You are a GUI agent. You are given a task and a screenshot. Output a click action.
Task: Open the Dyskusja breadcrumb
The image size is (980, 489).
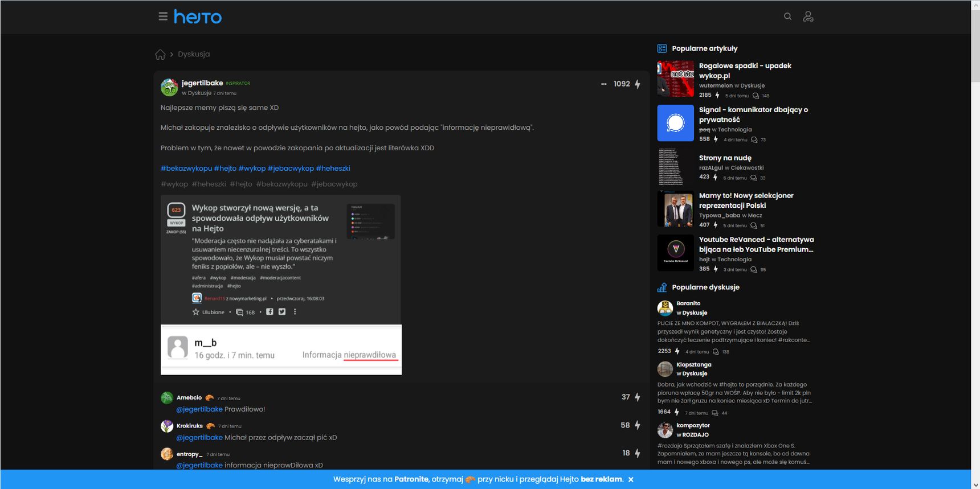[x=194, y=54]
